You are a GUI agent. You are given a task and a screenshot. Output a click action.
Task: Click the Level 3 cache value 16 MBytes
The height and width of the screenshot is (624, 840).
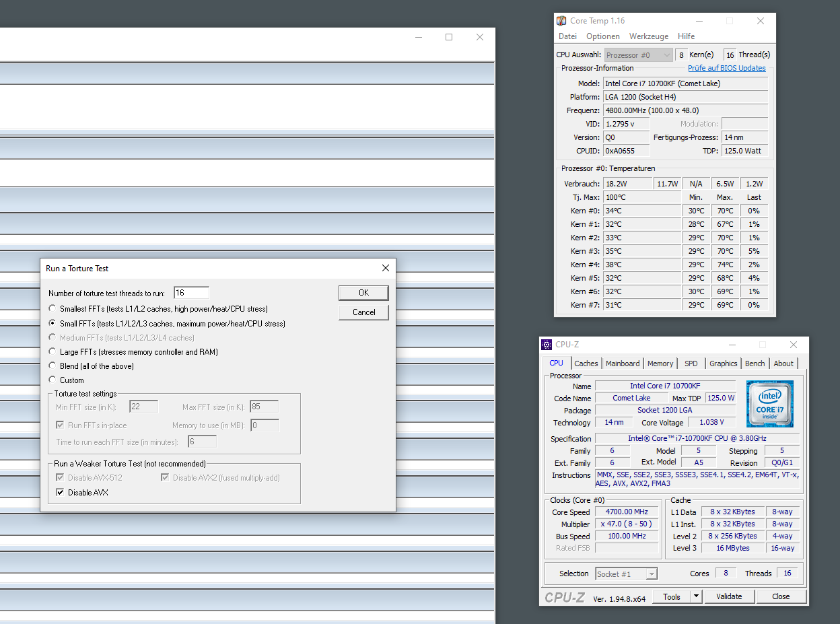click(x=733, y=548)
